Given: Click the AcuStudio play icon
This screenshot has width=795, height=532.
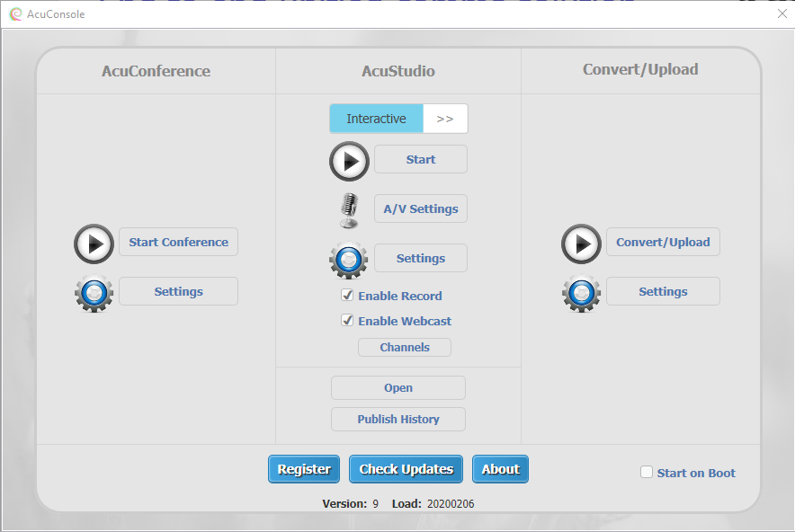Looking at the screenshot, I should [349, 162].
